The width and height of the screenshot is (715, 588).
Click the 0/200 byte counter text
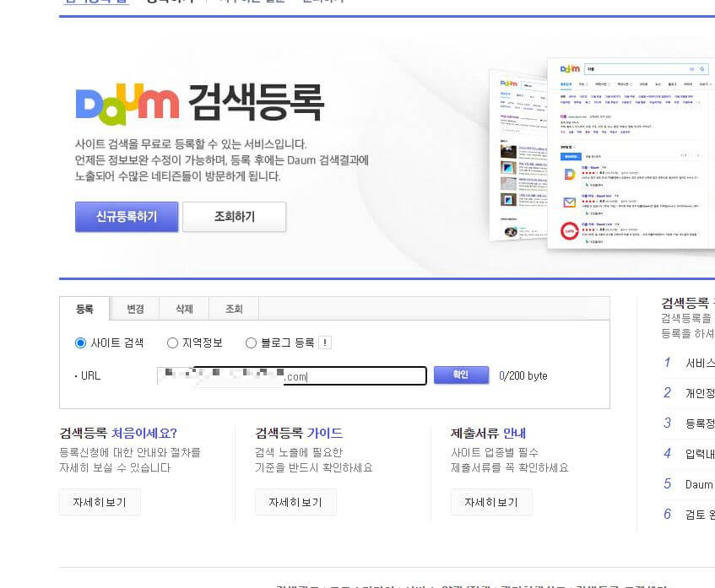(523, 375)
